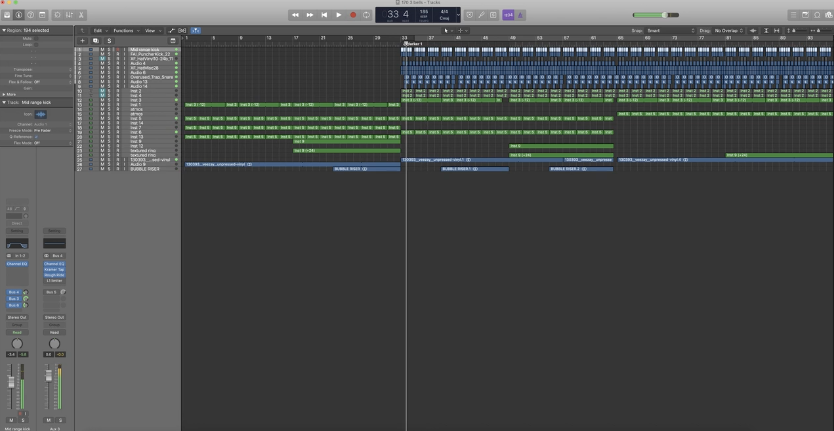The width and height of the screenshot is (834, 431).
Task: Open Freeze Mode Pre Fader dropdown
Action: pos(52,130)
